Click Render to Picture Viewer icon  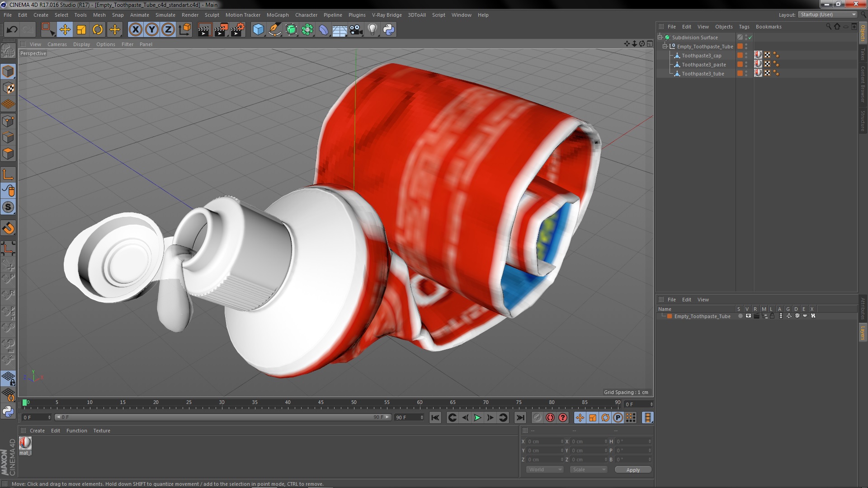click(221, 30)
